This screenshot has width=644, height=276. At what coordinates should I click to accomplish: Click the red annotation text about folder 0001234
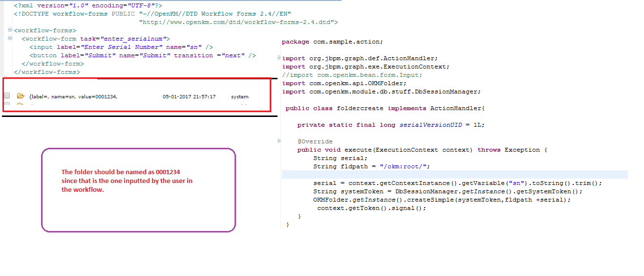pos(127,181)
